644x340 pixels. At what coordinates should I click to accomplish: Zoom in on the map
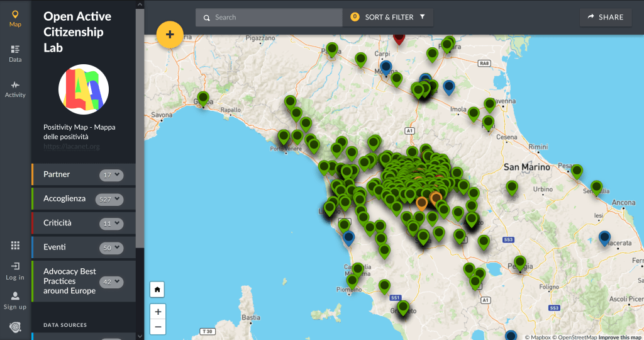(x=158, y=312)
